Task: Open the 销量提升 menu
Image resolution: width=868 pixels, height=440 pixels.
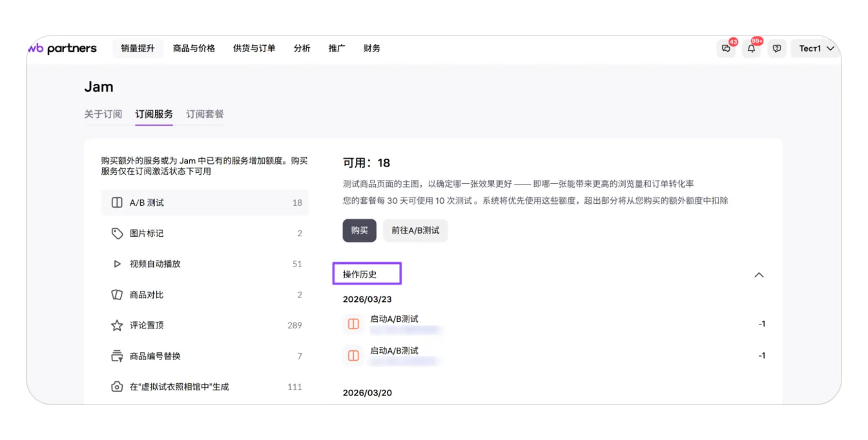Action: (x=138, y=48)
